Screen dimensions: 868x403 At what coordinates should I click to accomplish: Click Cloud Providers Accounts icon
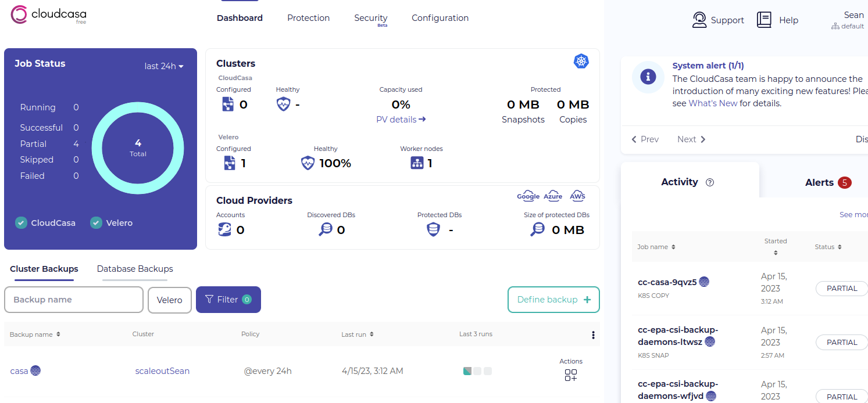coord(224,230)
